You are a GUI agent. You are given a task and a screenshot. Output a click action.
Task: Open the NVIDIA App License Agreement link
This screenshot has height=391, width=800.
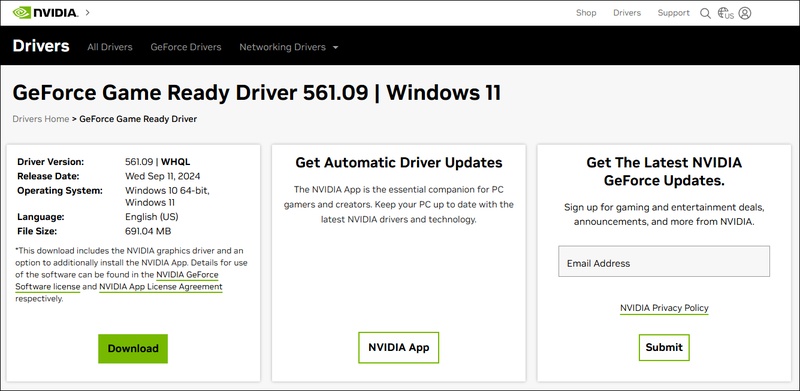point(161,287)
